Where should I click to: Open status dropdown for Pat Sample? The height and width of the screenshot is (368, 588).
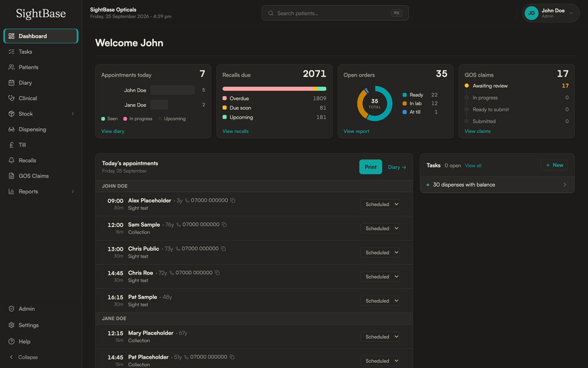(x=380, y=301)
